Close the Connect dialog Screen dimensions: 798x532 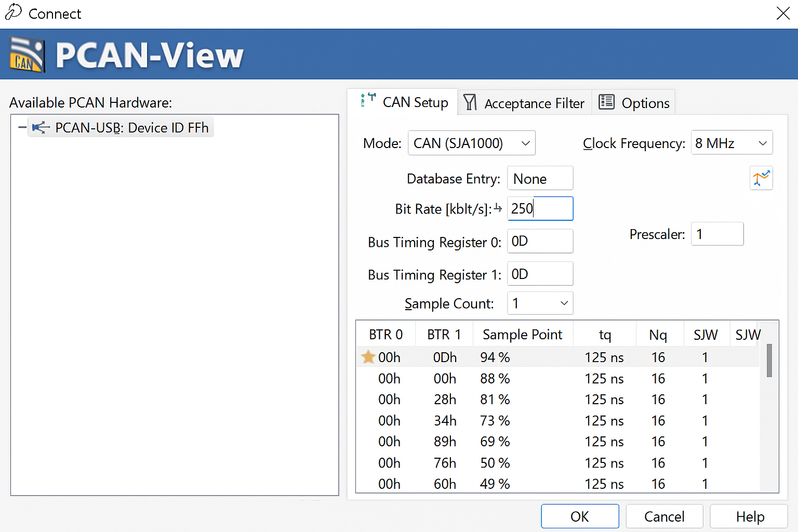pos(783,13)
